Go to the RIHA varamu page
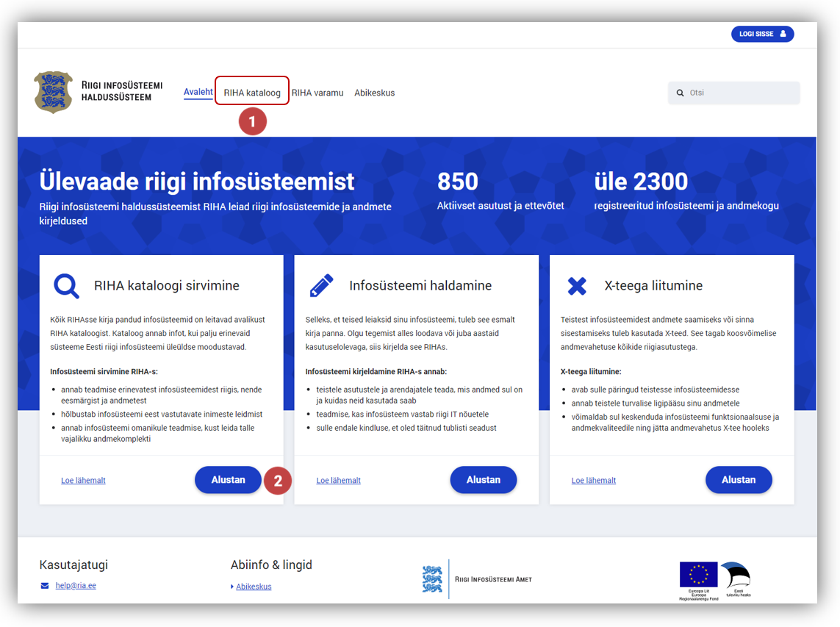 tap(317, 93)
